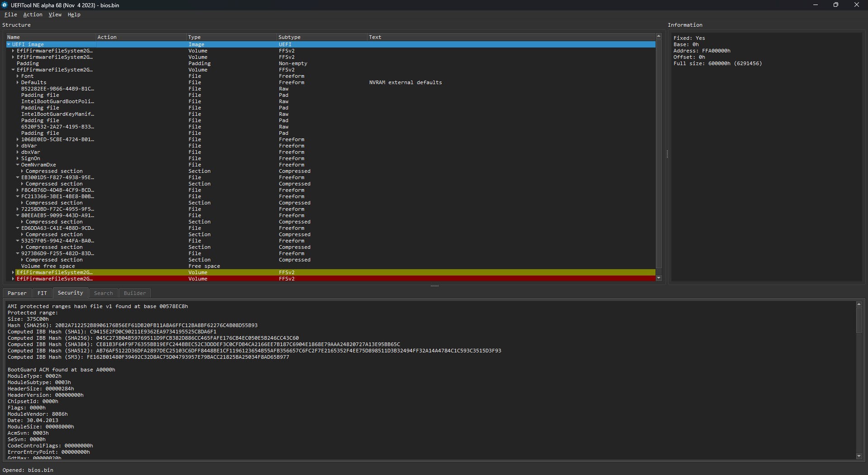Collapse the OemNvramDxe tree node
868x475 pixels.
18,165
